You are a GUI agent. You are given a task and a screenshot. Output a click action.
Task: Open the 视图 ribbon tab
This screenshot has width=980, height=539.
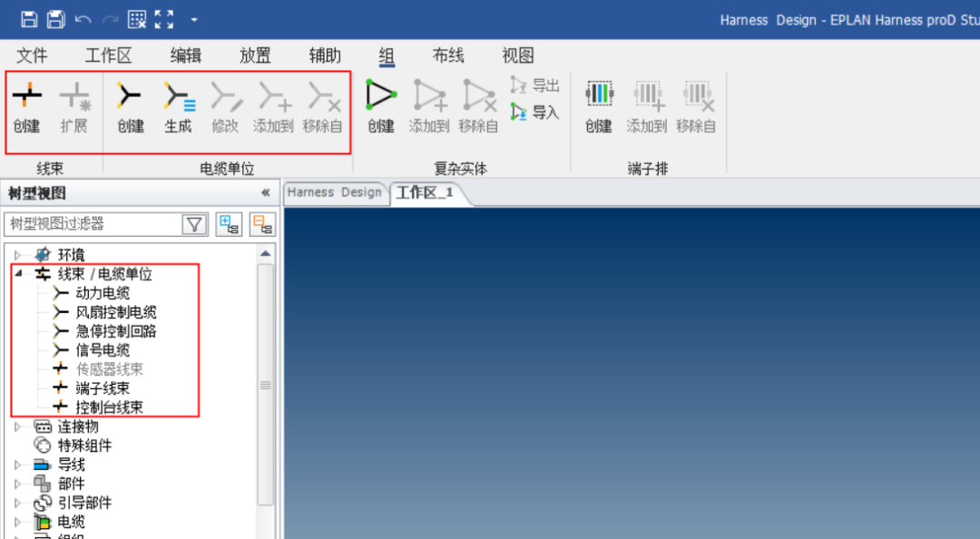(x=518, y=55)
